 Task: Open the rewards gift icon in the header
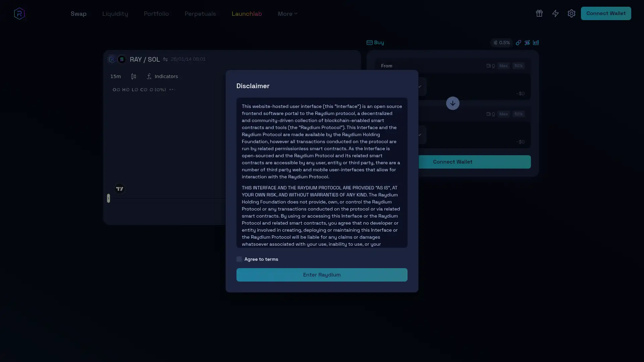click(x=539, y=13)
